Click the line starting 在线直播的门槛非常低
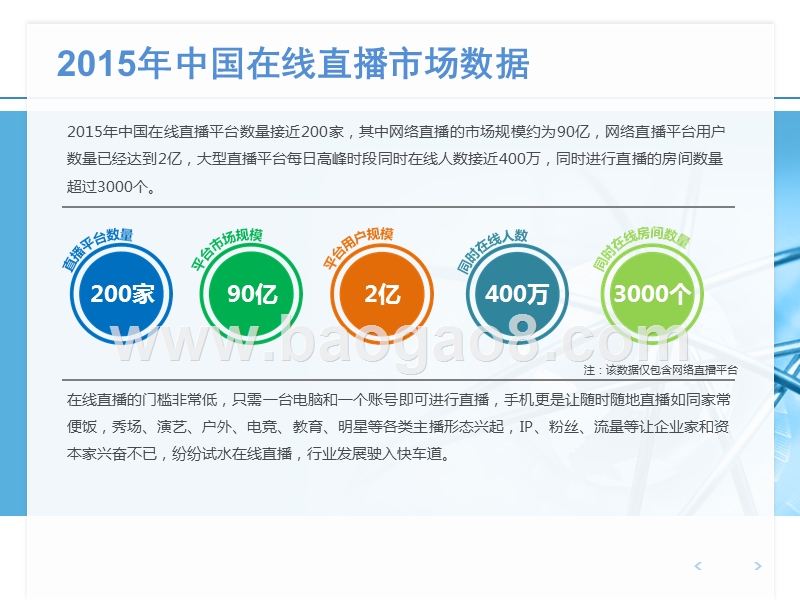 click(398, 399)
